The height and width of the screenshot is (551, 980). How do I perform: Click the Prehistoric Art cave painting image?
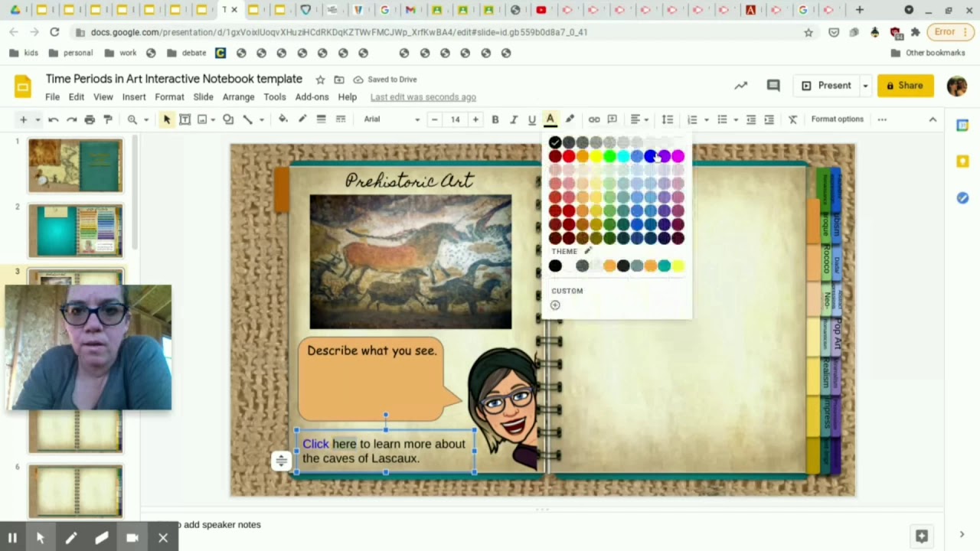click(x=410, y=262)
